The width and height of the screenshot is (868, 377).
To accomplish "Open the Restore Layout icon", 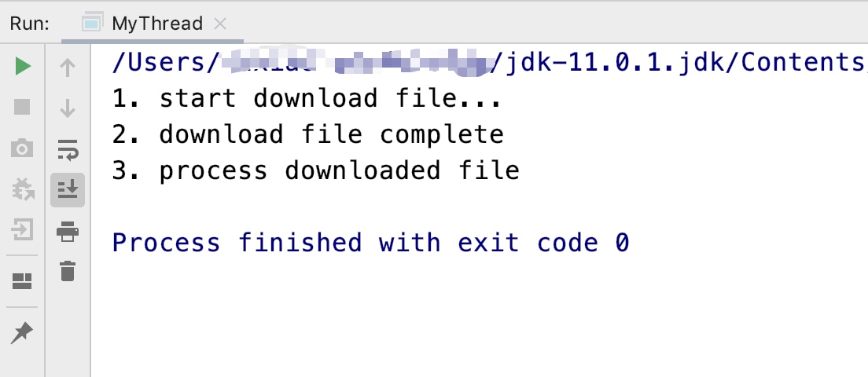I will coord(22,281).
